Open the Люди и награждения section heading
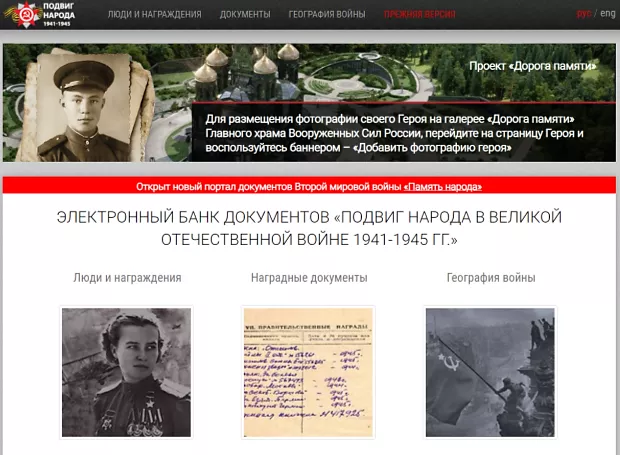The width and height of the screenshot is (620, 455). point(127,278)
